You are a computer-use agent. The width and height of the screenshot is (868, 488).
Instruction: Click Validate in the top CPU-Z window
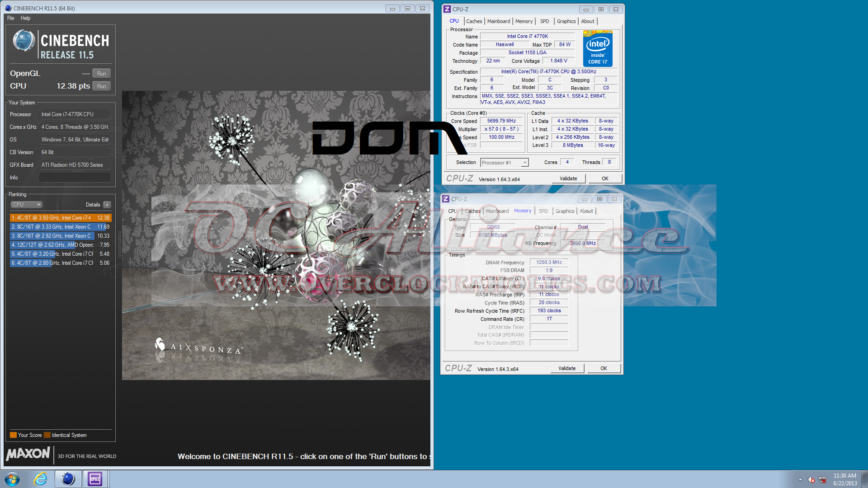(x=569, y=178)
